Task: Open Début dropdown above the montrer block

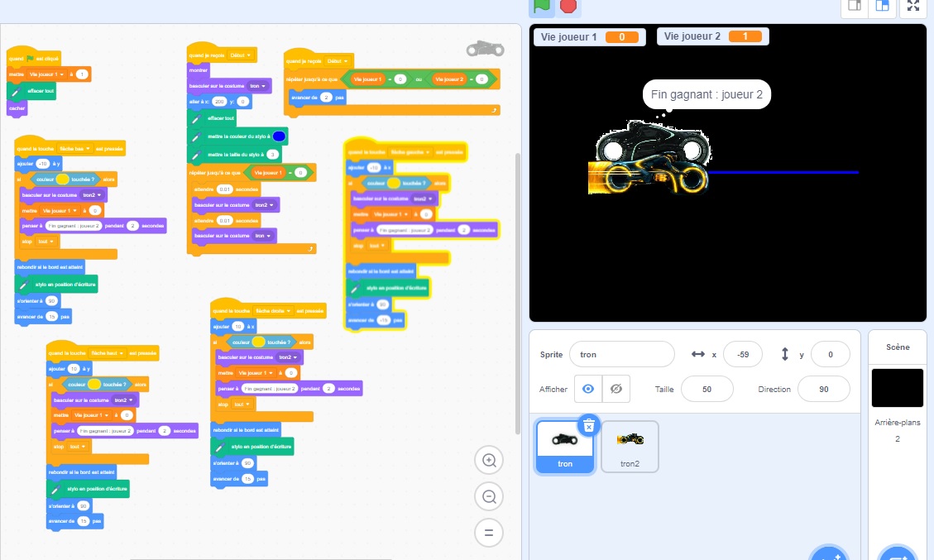Action: [x=240, y=55]
